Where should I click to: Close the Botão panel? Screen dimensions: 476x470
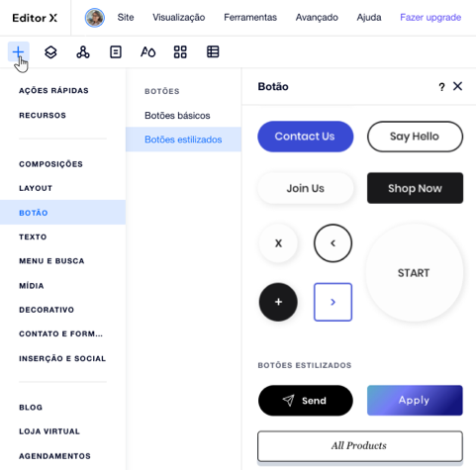tap(457, 86)
